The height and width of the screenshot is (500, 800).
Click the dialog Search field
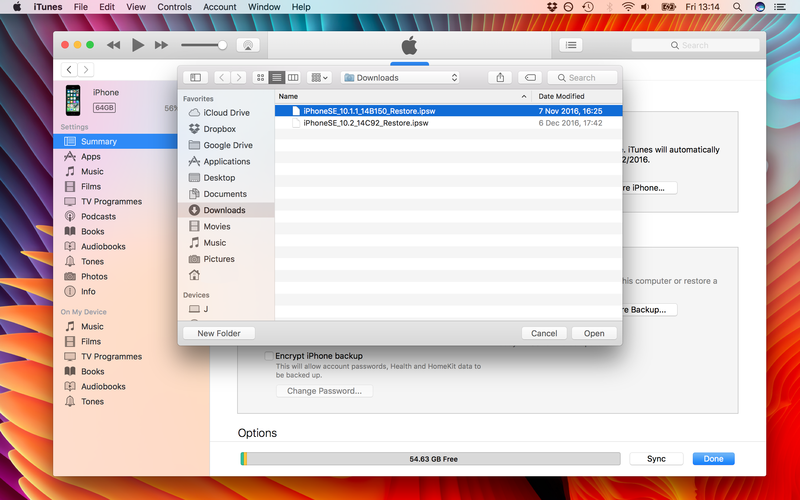point(582,78)
